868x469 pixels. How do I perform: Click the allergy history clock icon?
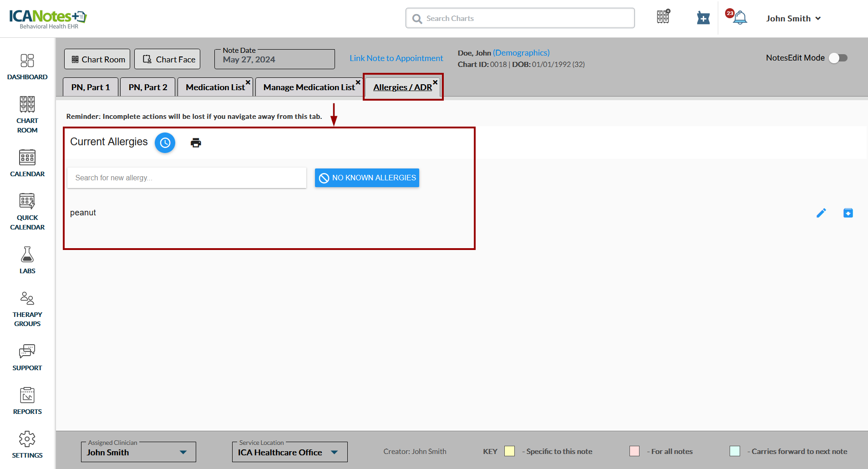tap(165, 143)
